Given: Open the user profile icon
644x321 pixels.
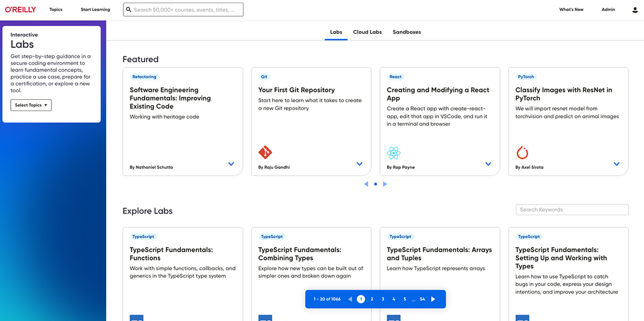Looking at the screenshot, I should pos(635,10).
